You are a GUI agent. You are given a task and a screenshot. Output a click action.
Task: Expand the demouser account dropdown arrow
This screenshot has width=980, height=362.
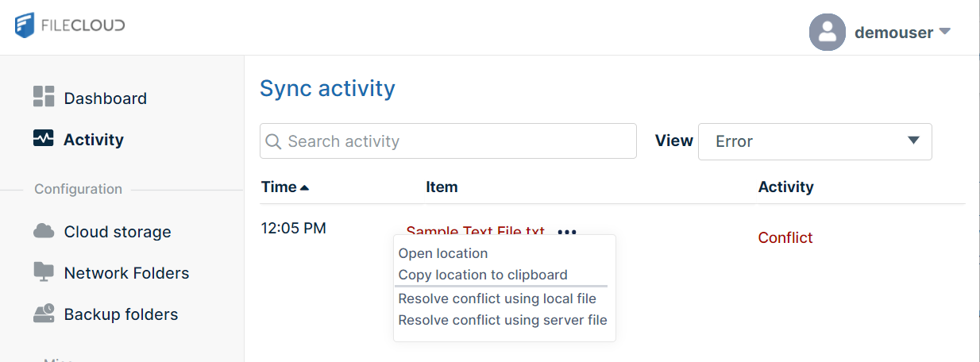pyautogui.click(x=945, y=32)
